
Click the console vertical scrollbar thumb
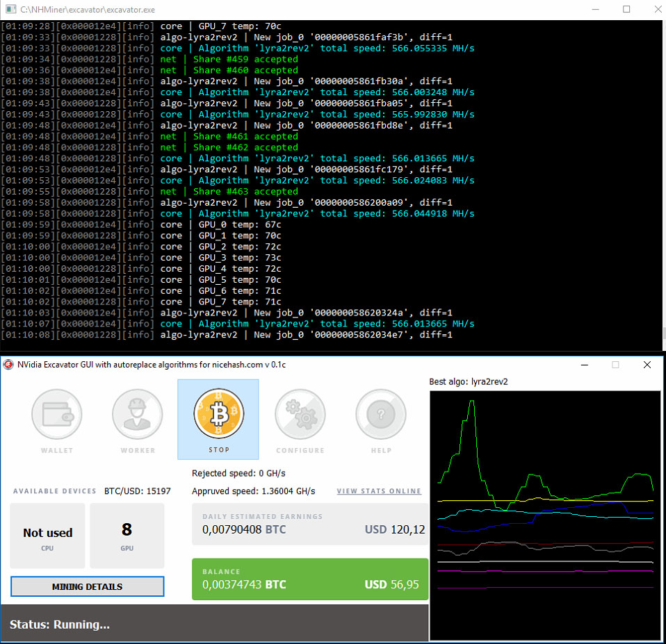tap(664, 333)
